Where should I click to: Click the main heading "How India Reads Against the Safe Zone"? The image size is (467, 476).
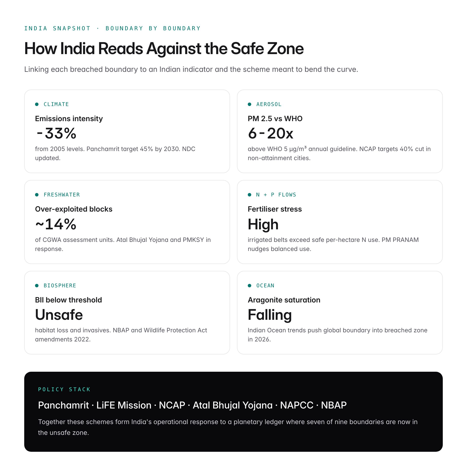[164, 48]
